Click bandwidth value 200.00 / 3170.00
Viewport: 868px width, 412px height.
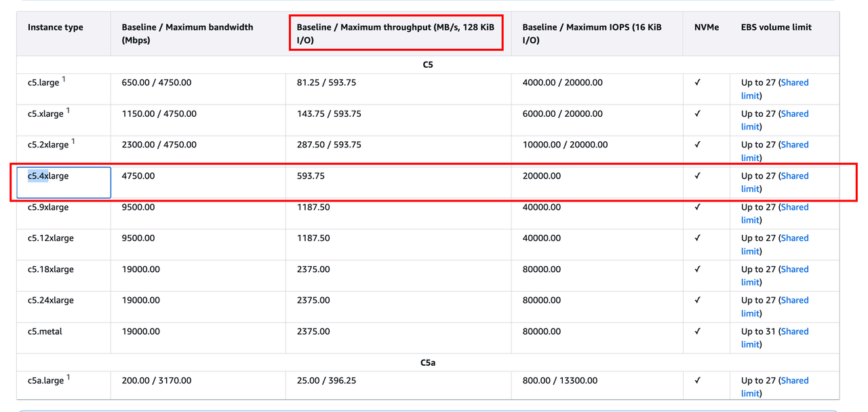click(157, 381)
